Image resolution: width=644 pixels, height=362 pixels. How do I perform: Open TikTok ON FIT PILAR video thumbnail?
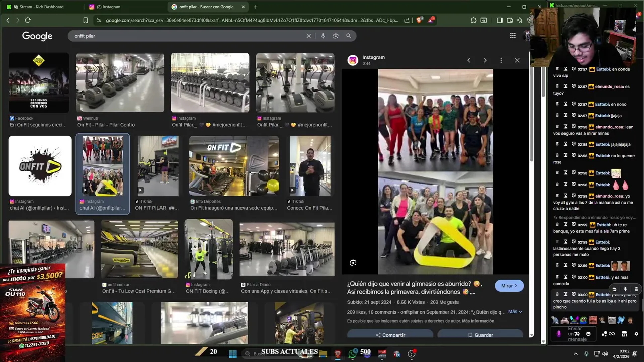[158, 166]
